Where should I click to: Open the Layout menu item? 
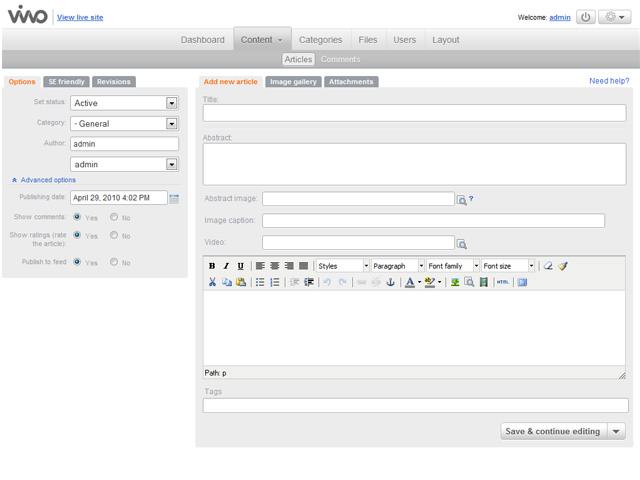pos(446,40)
